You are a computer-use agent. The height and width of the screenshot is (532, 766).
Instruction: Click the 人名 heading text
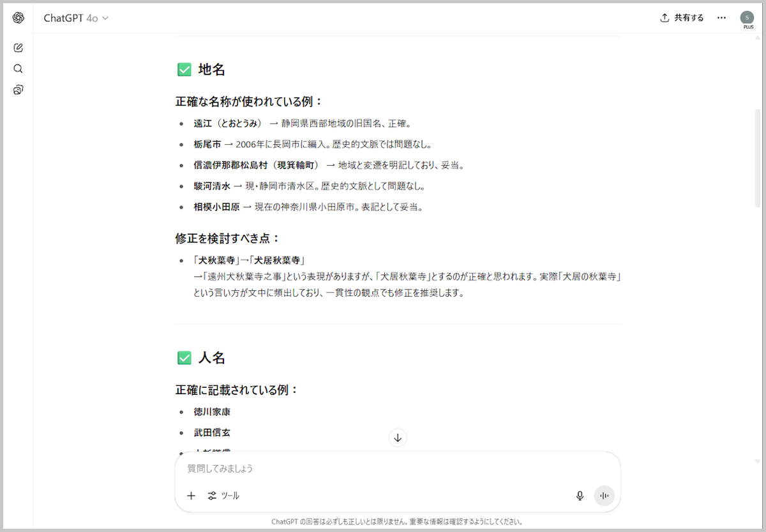click(211, 358)
